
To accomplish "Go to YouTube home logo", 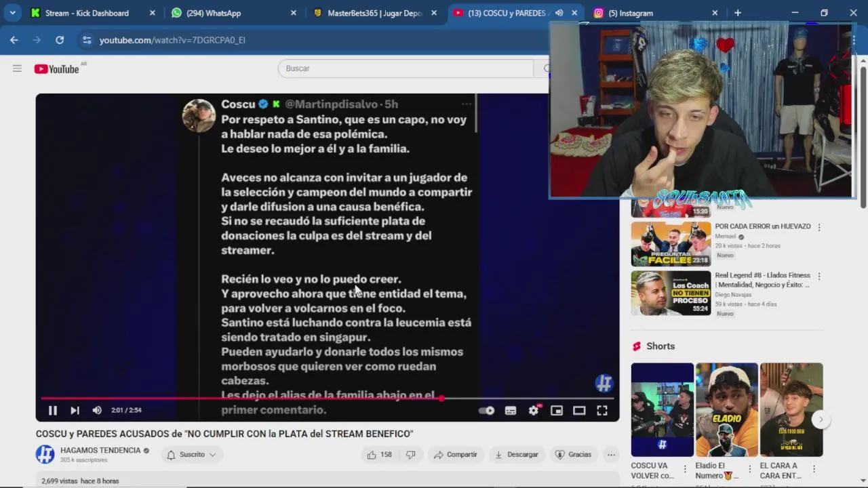I will point(57,68).
